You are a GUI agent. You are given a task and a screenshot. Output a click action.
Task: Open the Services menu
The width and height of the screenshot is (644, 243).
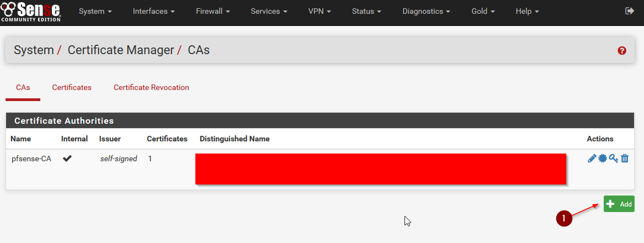pyautogui.click(x=269, y=12)
